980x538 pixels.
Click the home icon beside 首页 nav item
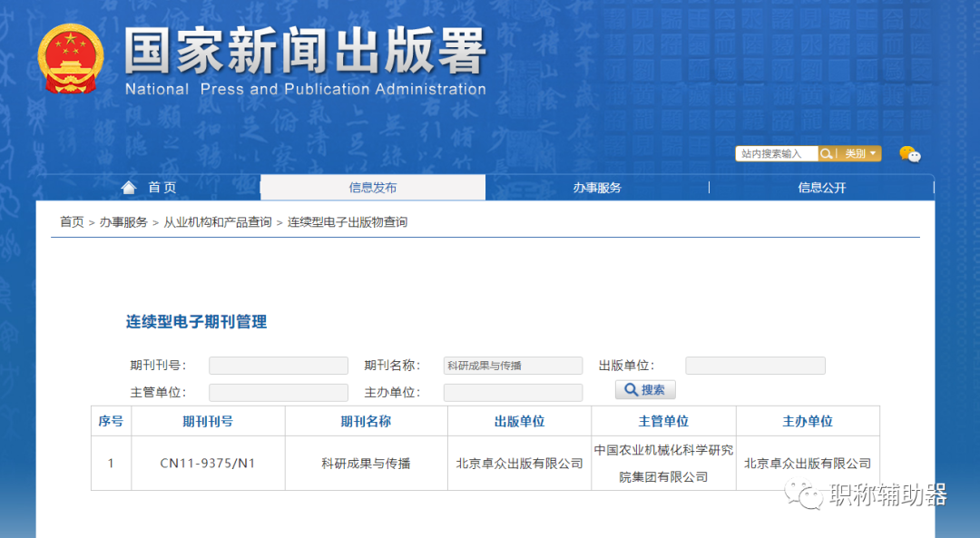click(x=129, y=187)
